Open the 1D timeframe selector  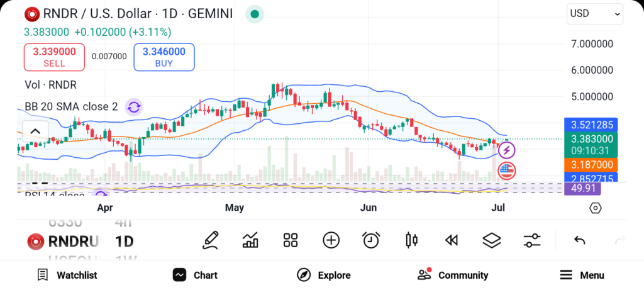124,242
